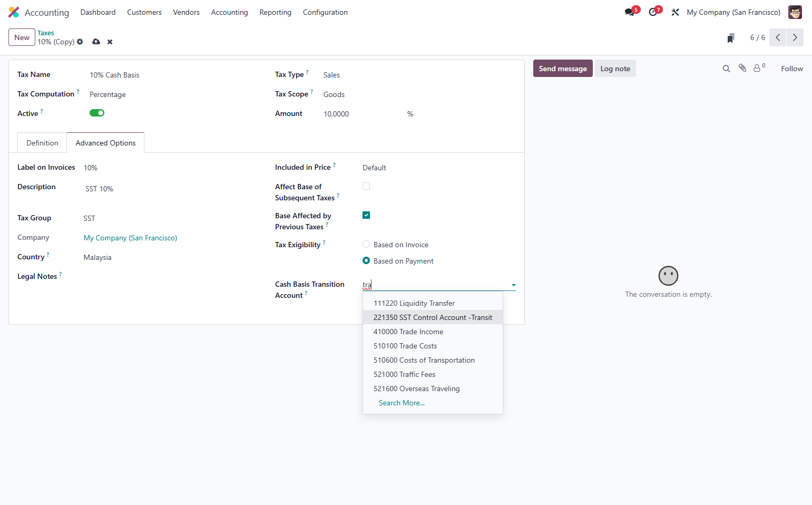Open the user avatar menu
This screenshot has height=505, width=812.
coord(795,12)
